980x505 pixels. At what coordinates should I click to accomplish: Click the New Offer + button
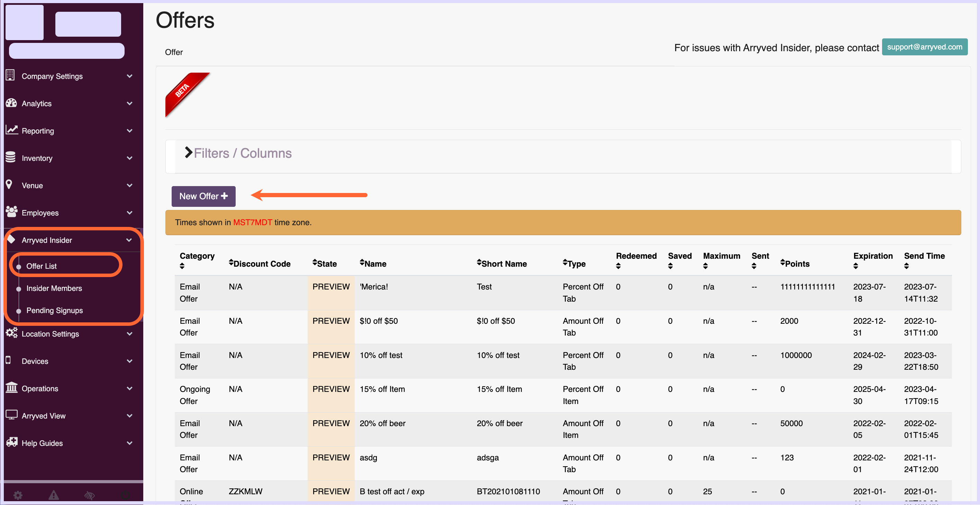click(x=203, y=196)
